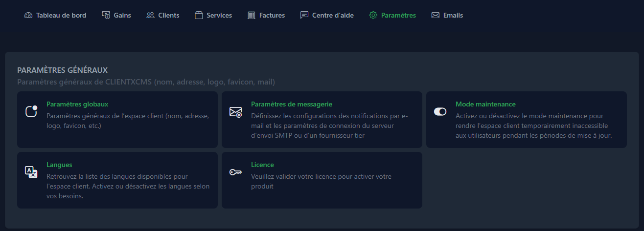Image resolution: width=644 pixels, height=231 pixels.
Task: Click the Emails envelope icon
Action: tap(436, 15)
